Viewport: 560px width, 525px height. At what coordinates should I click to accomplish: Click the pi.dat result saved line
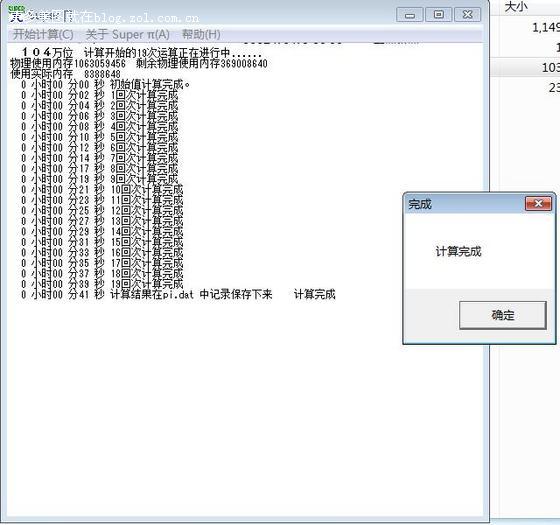(178, 295)
